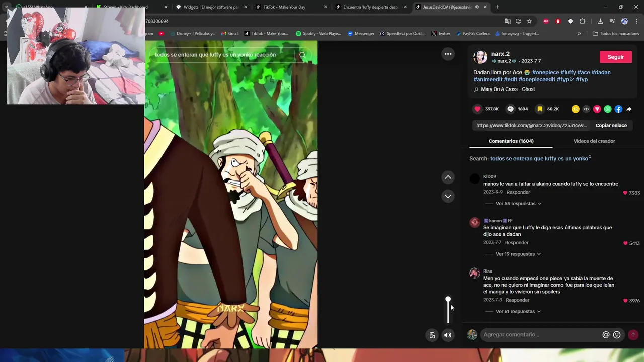Switch to Stream - Kick Dashboard tab
The height and width of the screenshot is (362, 644).
click(132, 7)
